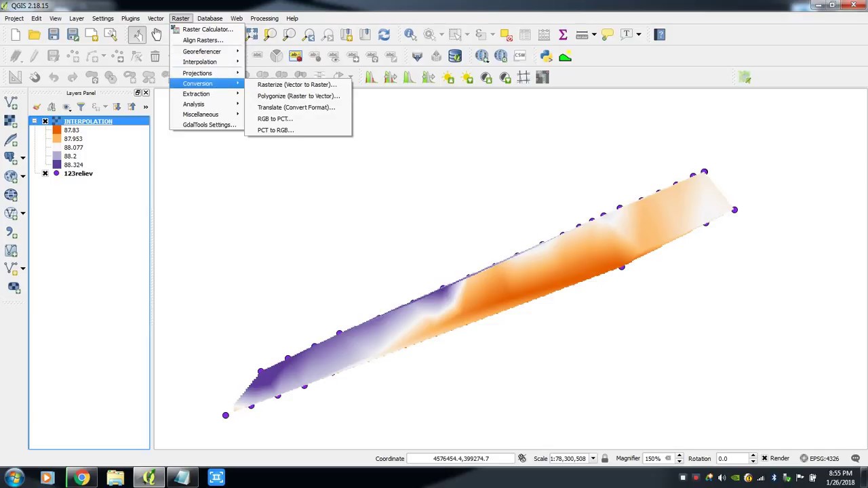Open the Python Console icon
868x488 pixels.
coord(547,56)
